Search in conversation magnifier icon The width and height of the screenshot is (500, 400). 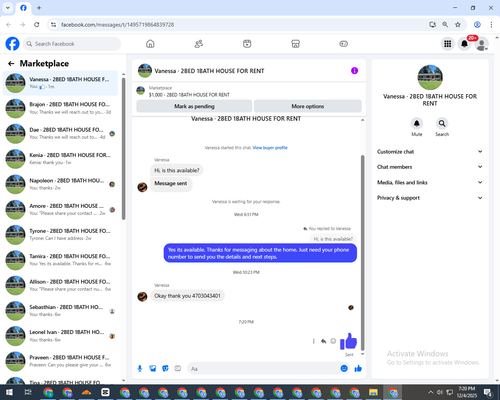point(442,124)
